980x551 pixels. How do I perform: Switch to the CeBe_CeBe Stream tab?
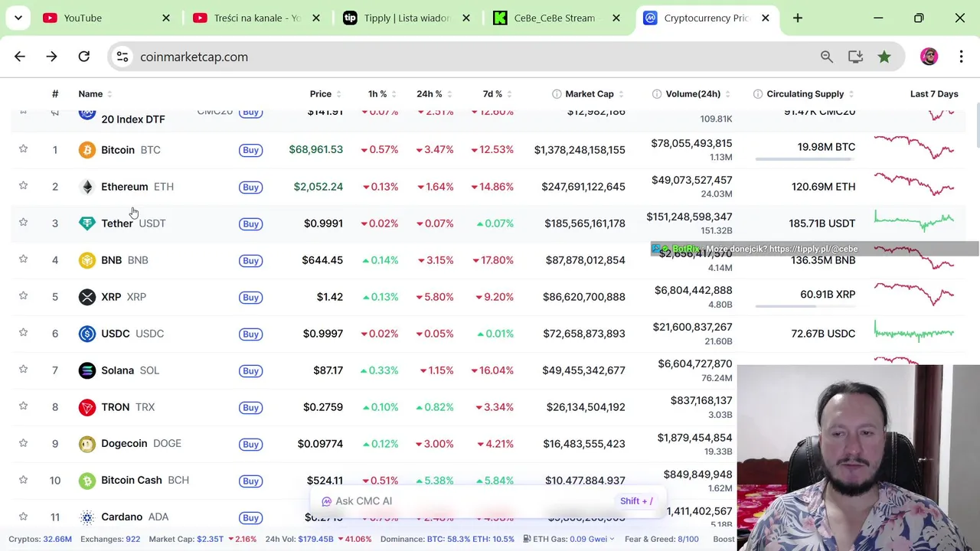tap(557, 18)
